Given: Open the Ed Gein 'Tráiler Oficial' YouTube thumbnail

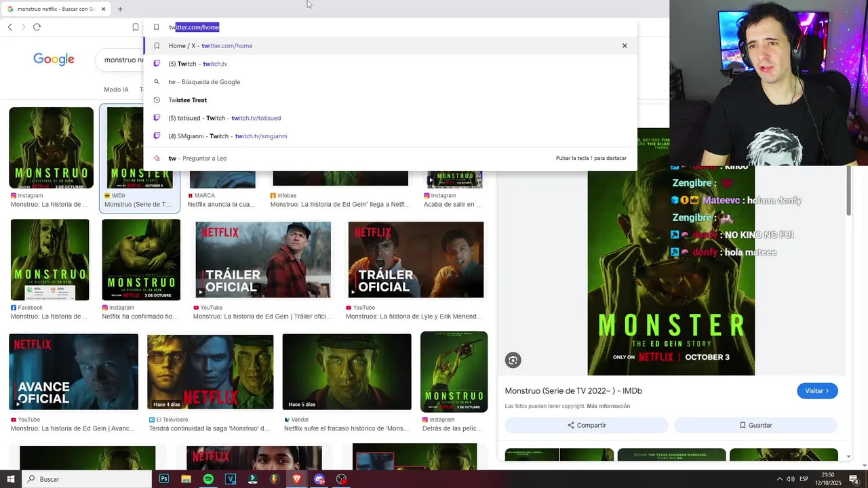Looking at the screenshot, I should 263,260.
